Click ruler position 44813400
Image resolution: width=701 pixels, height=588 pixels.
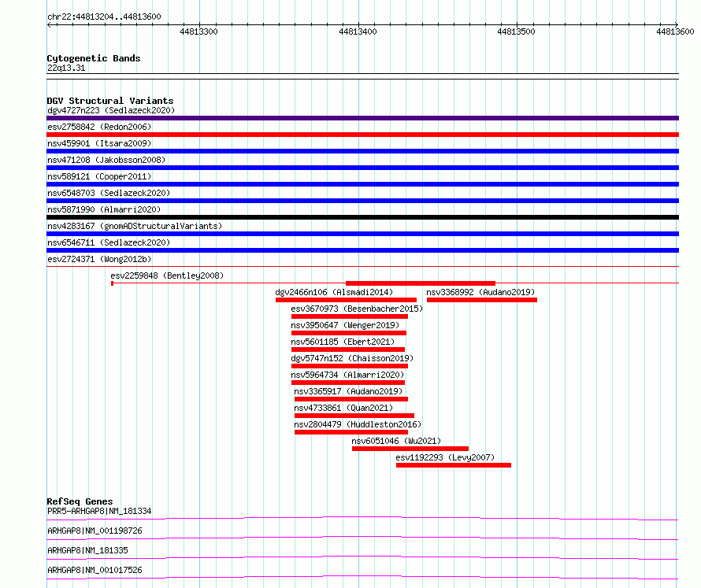tap(358, 31)
